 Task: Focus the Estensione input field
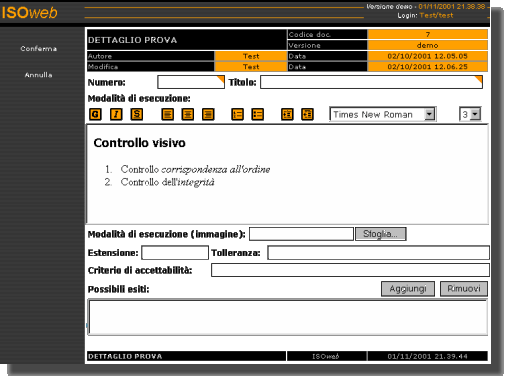pyautogui.click(x=175, y=253)
